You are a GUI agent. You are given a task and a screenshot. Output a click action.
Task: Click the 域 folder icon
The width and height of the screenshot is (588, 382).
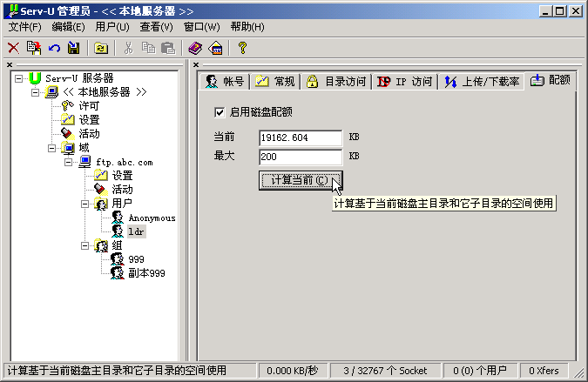[68, 148]
